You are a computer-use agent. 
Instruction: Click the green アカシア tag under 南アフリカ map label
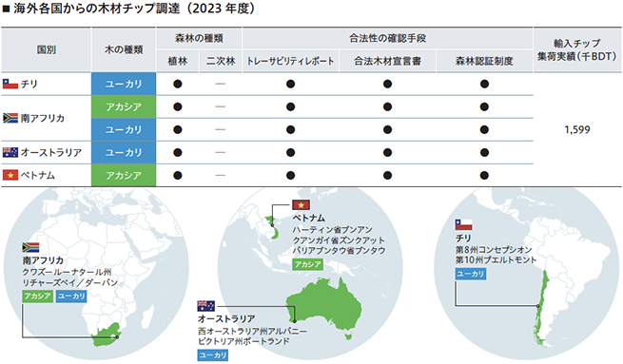37,297
